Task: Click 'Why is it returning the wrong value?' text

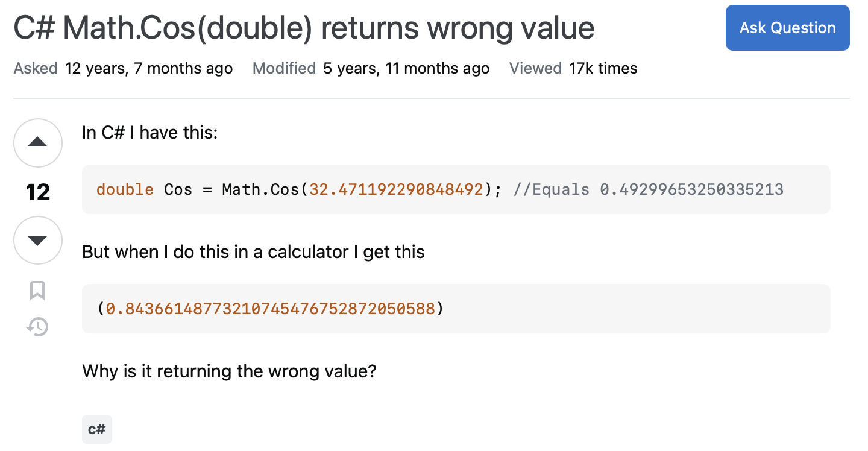Action: click(229, 371)
